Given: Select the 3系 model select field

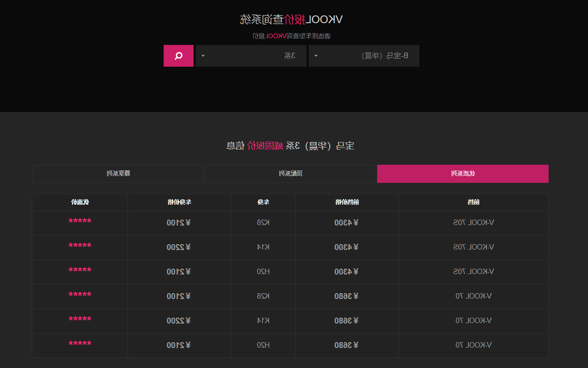Looking at the screenshot, I should (251, 56).
